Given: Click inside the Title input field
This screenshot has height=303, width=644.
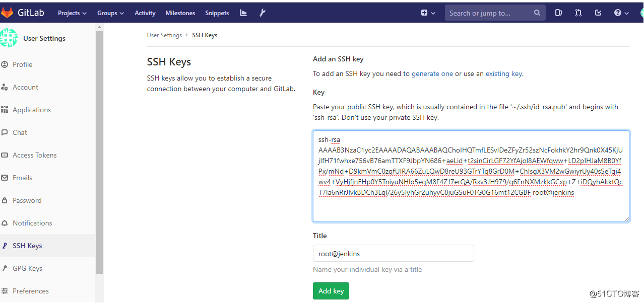Looking at the screenshot, I should click(x=393, y=253).
